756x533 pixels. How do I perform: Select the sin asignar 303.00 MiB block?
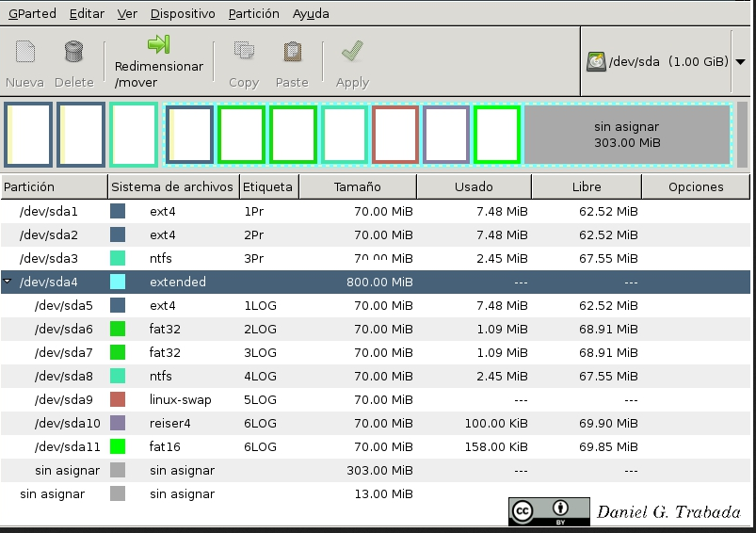pyautogui.click(x=627, y=135)
